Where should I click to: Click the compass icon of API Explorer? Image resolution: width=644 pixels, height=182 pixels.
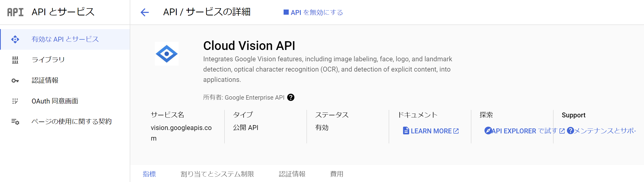[x=488, y=131]
